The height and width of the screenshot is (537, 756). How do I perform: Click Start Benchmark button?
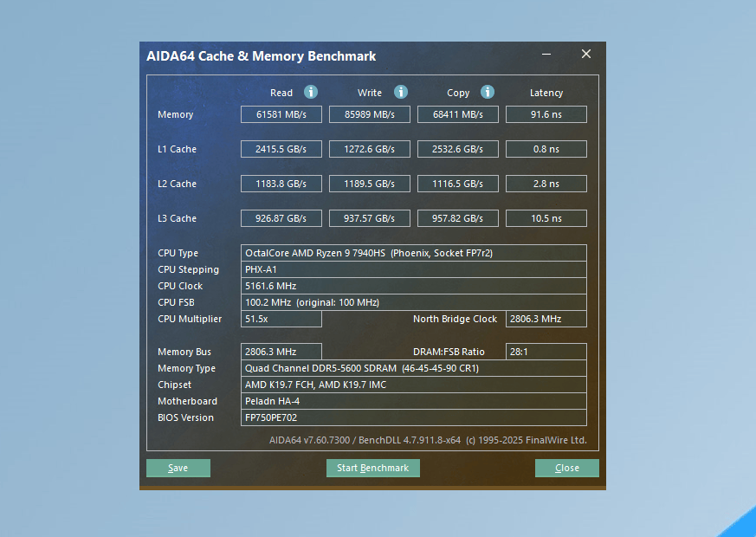[372, 468]
